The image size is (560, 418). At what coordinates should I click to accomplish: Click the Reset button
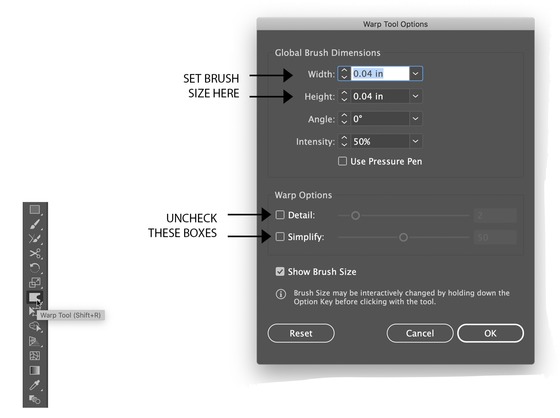(x=301, y=333)
